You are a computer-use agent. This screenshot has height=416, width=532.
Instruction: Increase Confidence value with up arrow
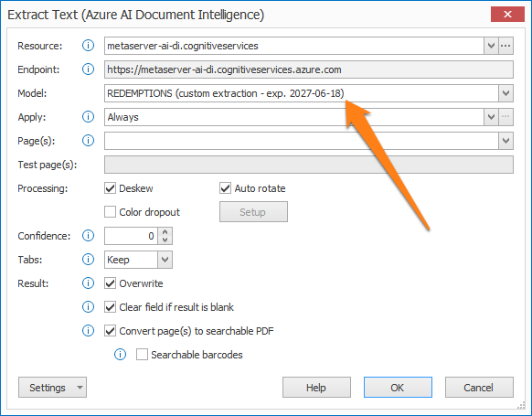tap(165, 232)
